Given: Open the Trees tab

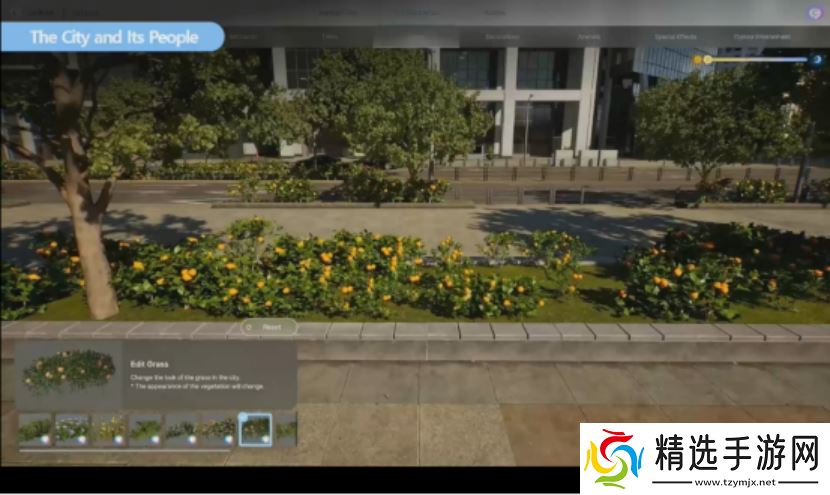Looking at the screenshot, I should tap(330, 37).
